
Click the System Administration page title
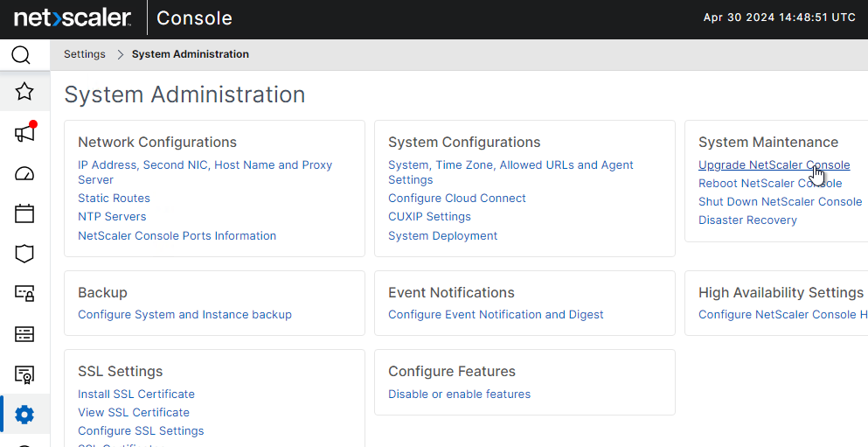click(185, 94)
